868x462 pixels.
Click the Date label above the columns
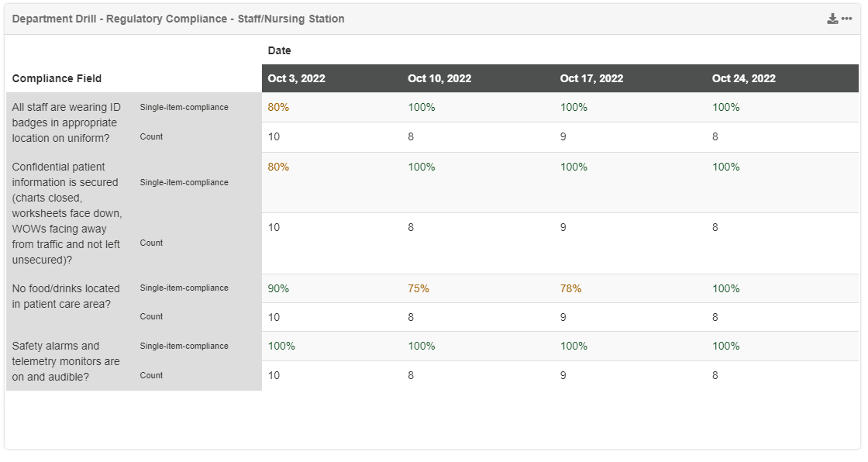point(279,50)
